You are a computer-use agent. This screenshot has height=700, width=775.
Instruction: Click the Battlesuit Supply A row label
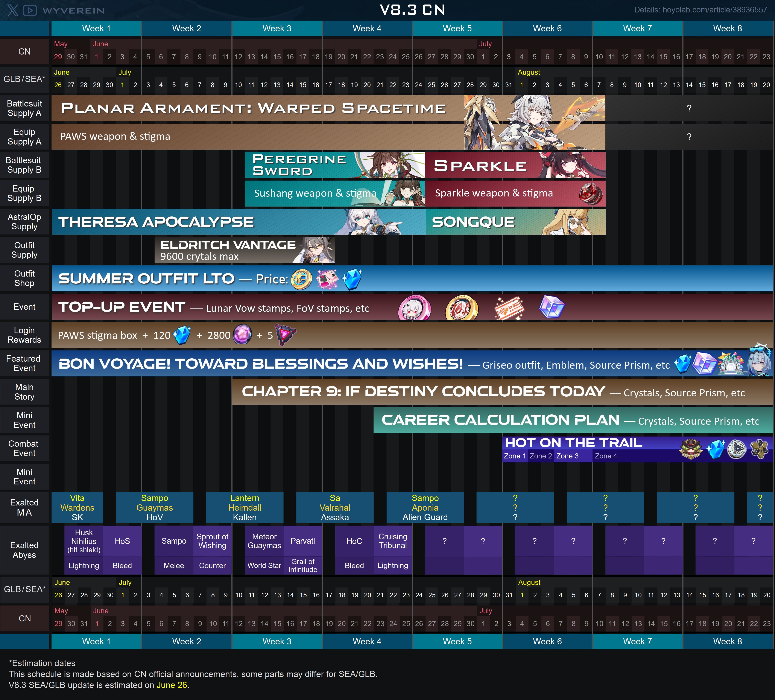point(25,108)
